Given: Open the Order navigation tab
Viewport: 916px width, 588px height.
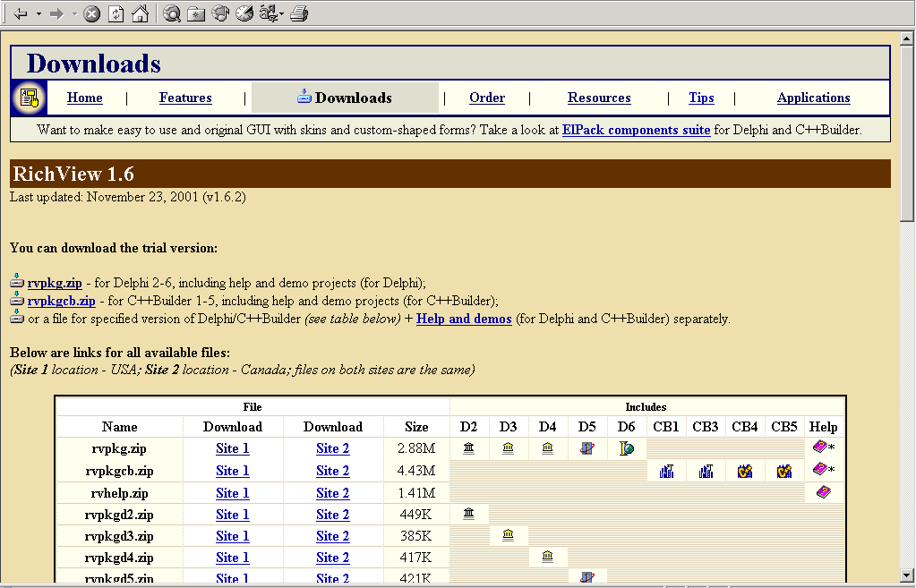Looking at the screenshot, I should pyautogui.click(x=487, y=98).
